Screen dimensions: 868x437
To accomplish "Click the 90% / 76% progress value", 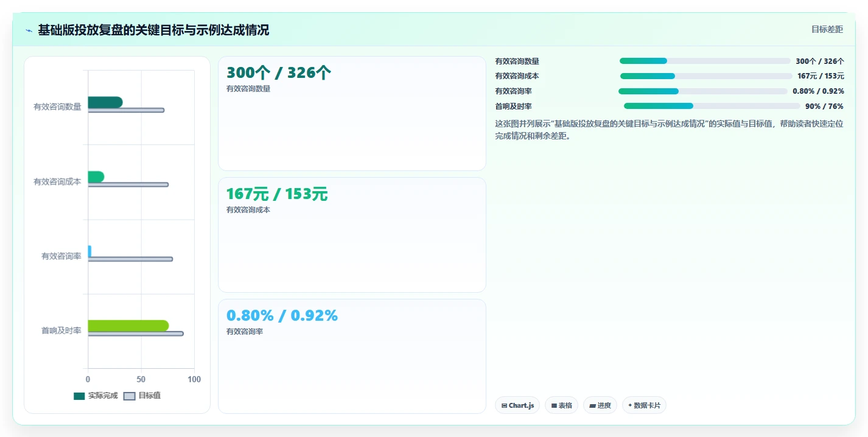I will tap(824, 107).
